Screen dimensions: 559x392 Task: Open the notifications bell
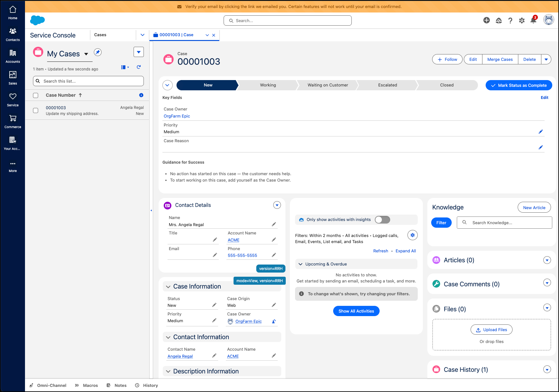click(x=533, y=20)
